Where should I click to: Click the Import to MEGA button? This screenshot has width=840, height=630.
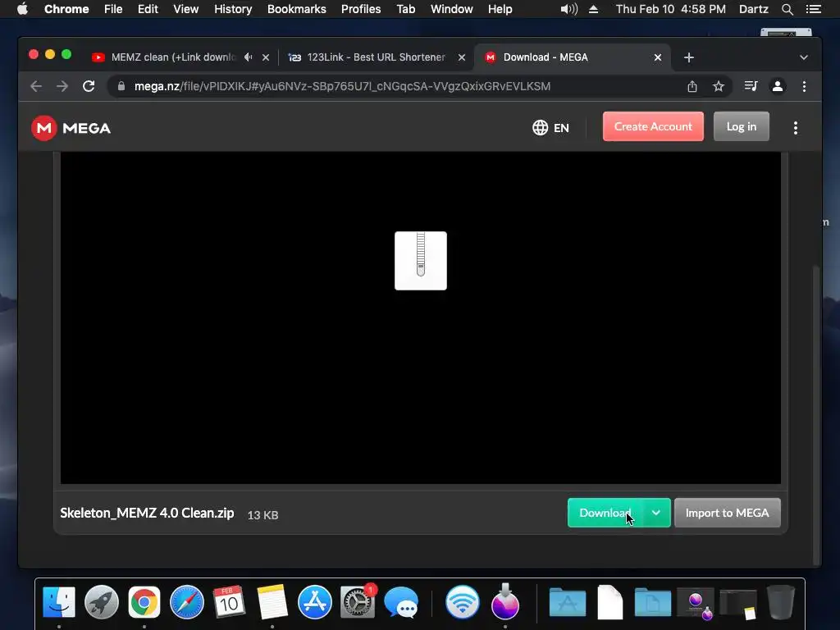pos(727,513)
